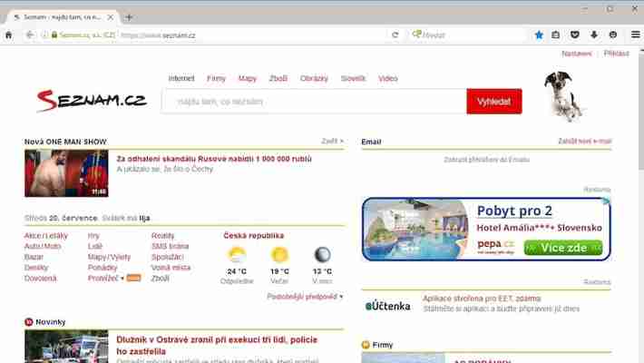Click the dog mascot image
644x363 pixels.
click(x=563, y=96)
